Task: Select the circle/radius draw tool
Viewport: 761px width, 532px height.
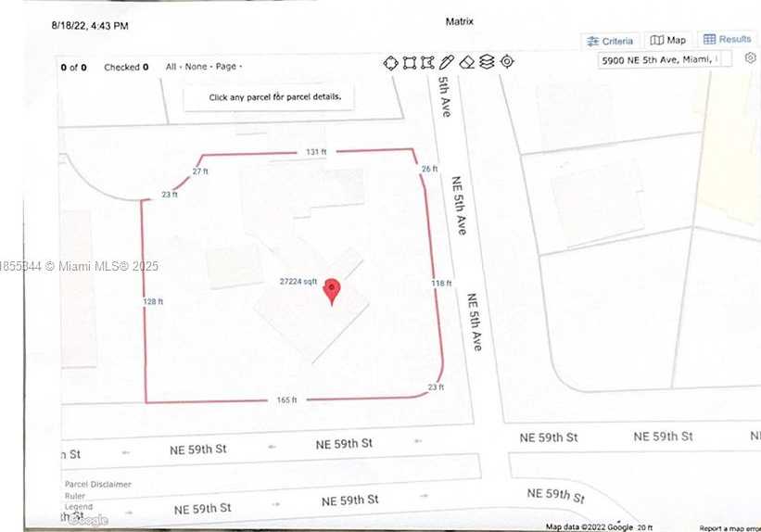Action: pos(391,62)
